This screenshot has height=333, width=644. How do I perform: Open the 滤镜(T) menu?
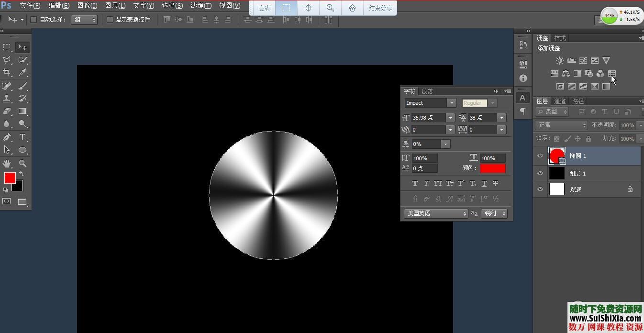coord(201,6)
